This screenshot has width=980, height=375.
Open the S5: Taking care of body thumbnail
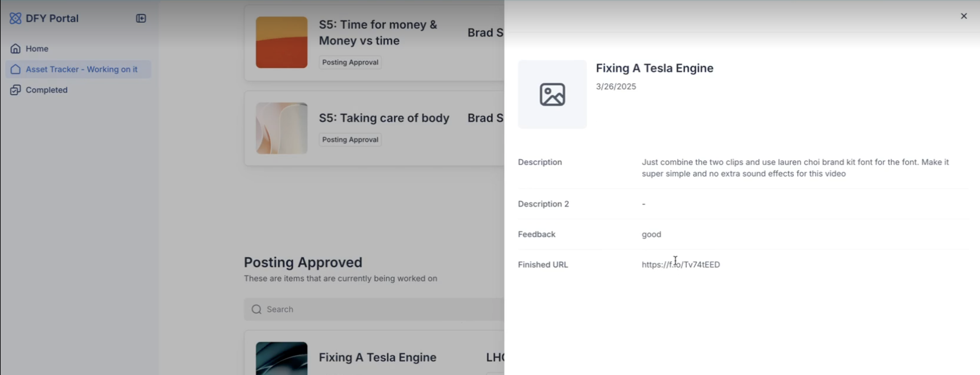pyautogui.click(x=281, y=128)
